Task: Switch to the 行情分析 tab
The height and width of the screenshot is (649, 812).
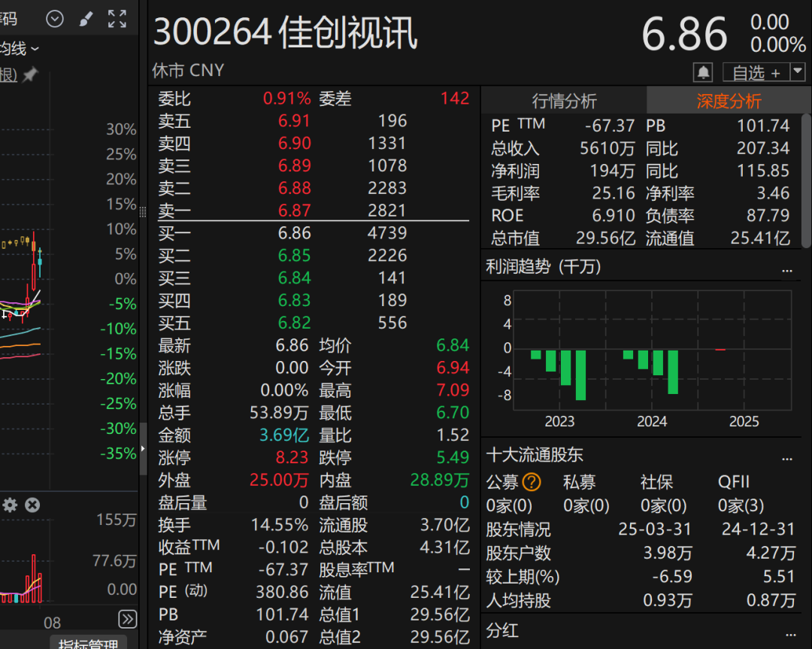Action: (564, 101)
